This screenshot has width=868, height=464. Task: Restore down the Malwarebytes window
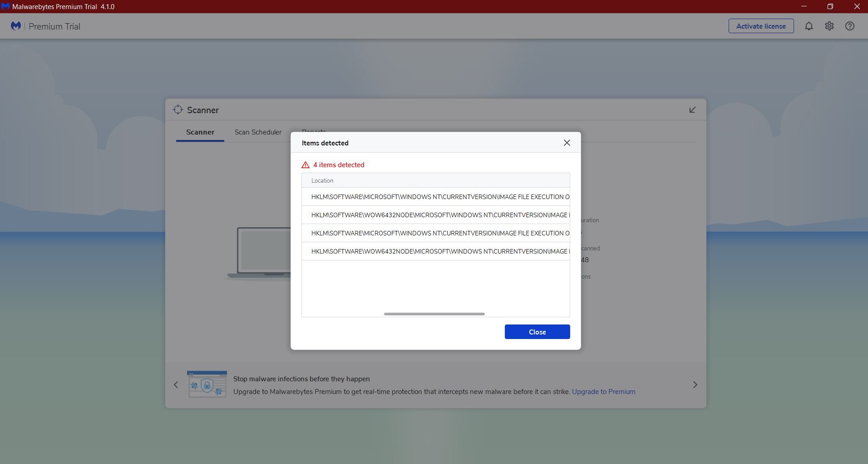coord(830,6)
